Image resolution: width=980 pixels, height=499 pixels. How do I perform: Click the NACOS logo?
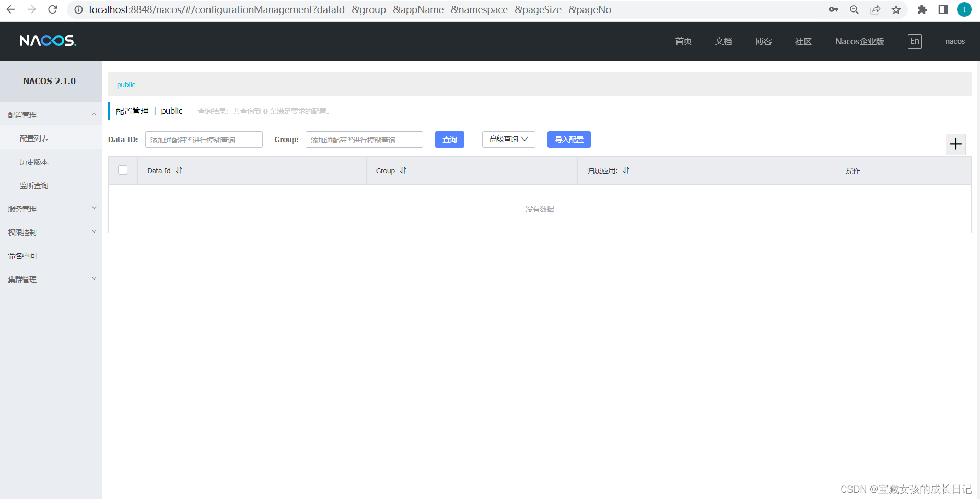[48, 41]
